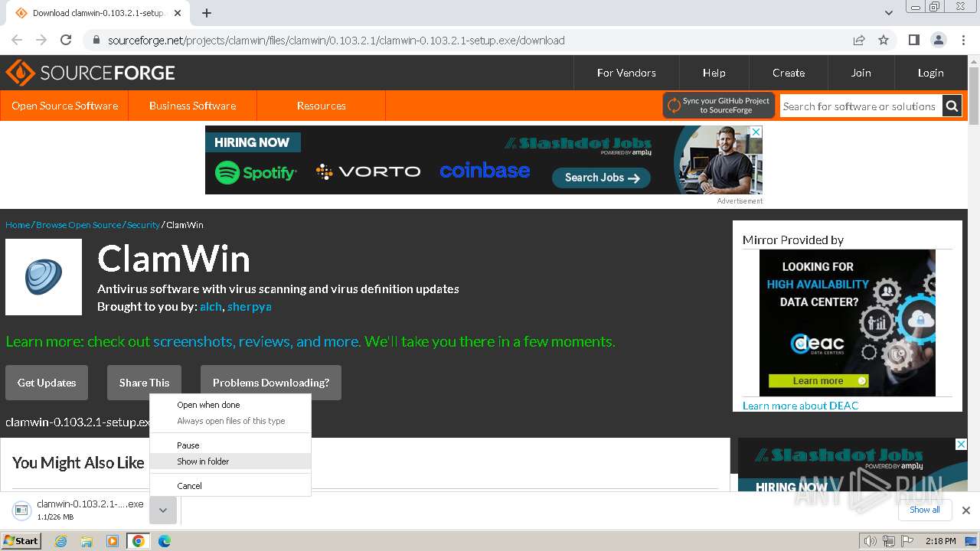Screen dimensions: 980x551
Task: Click the Join link
Action: [x=861, y=73]
